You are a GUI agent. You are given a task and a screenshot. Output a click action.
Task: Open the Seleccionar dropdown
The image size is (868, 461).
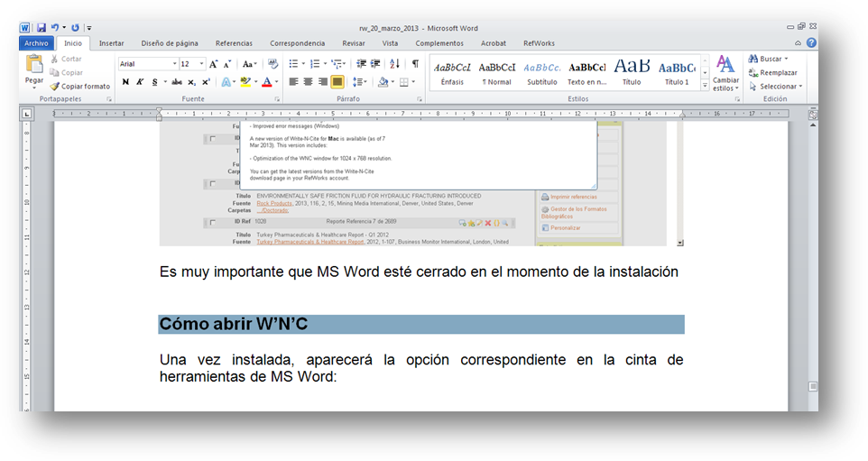click(x=775, y=87)
